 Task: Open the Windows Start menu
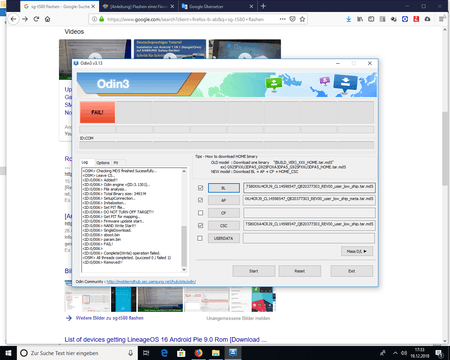point(8,353)
